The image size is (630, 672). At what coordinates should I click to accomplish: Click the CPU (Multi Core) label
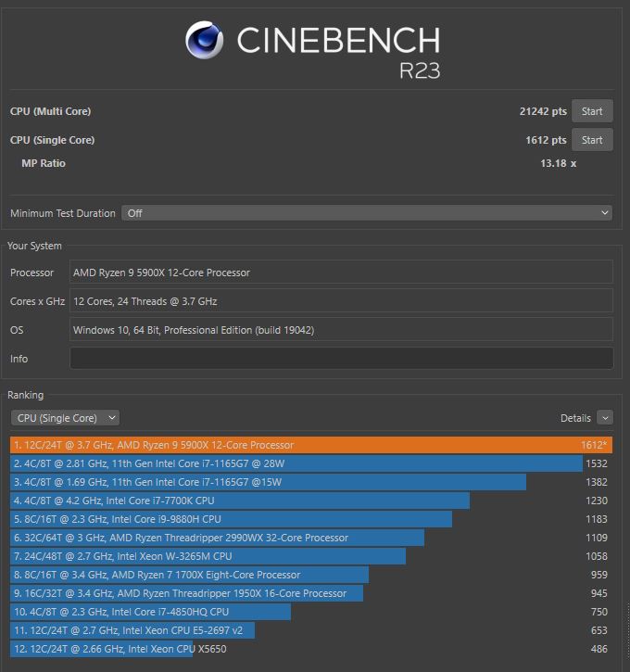click(51, 111)
